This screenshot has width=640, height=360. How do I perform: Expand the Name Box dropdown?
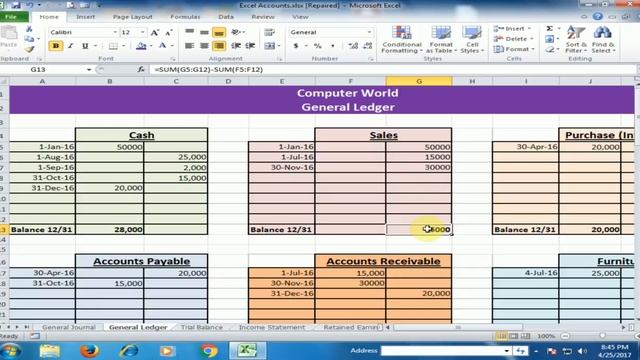click(89, 69)
